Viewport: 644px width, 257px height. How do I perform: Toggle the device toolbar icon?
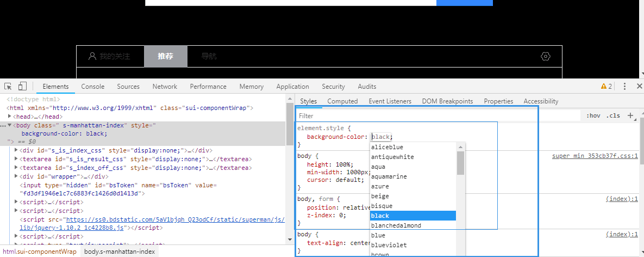[22, 87]
